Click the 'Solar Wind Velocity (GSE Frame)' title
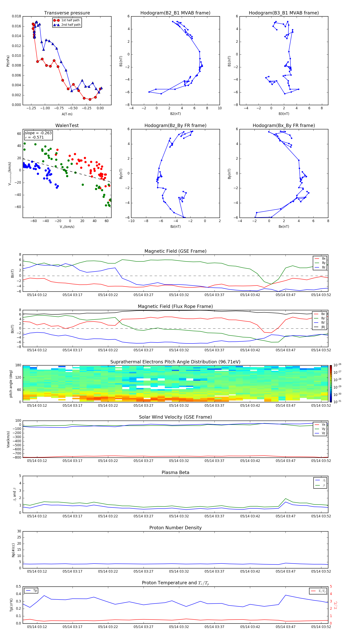 (175, 417)
